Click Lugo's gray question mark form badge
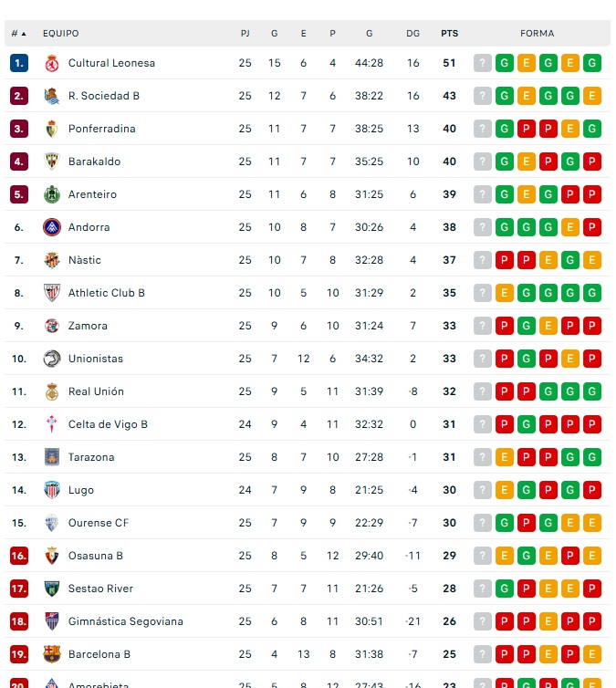Viewport: 616px width, 688px height. (483, 490)
